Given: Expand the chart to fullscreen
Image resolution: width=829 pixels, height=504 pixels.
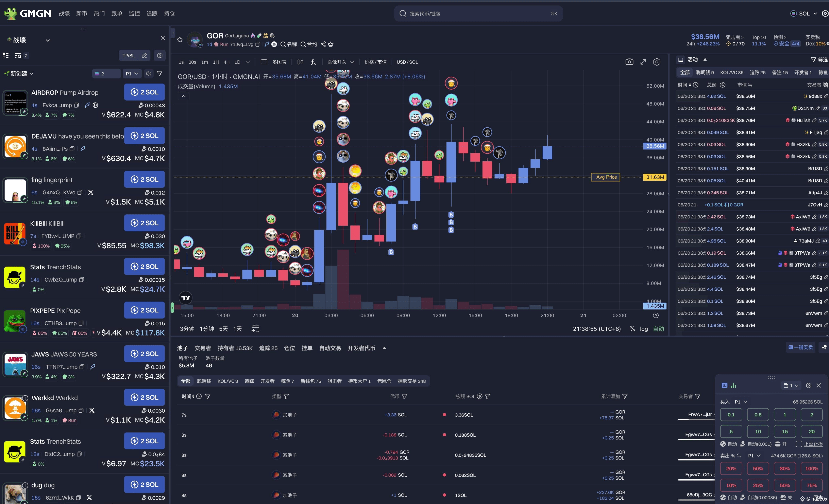Looking at the screenshot, I should tap(643, 62).
